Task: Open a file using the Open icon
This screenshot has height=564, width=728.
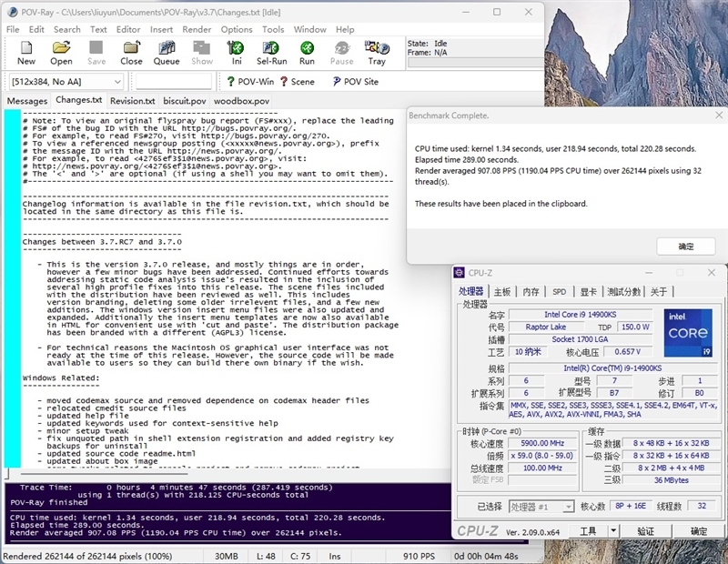Action: click(x=61, y=53)
